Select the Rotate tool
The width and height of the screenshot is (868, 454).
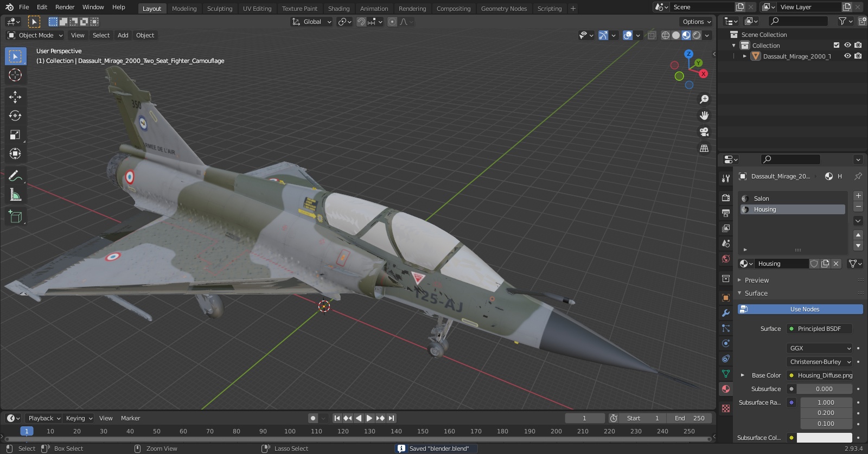pos(15,116)
